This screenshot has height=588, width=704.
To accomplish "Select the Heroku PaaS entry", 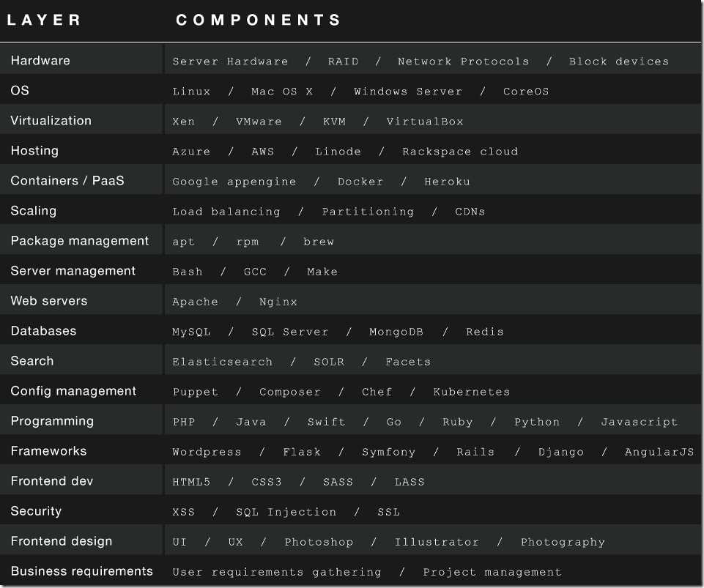I will [x=447, y=182].
